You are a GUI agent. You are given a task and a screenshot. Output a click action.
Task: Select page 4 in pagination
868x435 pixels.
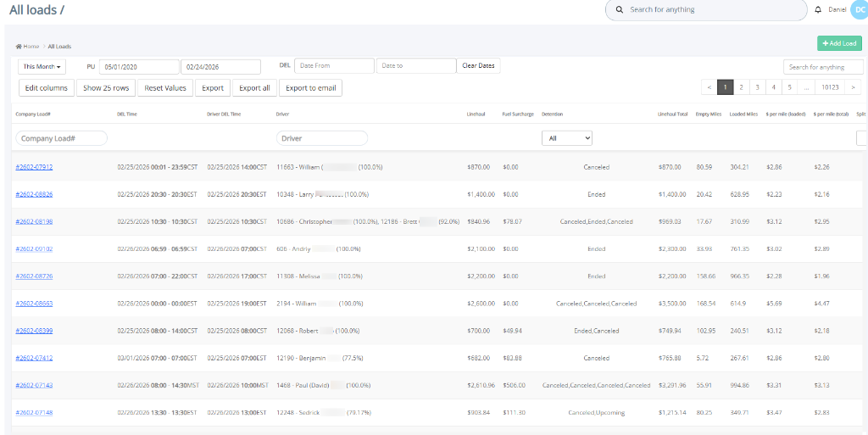click(773, 86)
